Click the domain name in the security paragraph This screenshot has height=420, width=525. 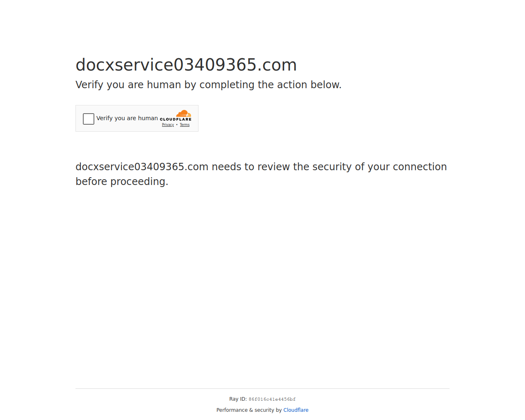pos(142,167)
